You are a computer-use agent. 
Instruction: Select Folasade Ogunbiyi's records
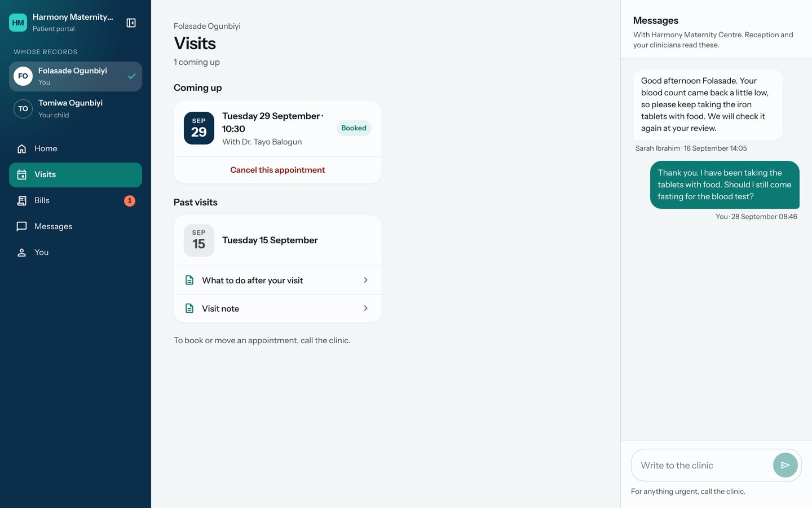[76, 76]
